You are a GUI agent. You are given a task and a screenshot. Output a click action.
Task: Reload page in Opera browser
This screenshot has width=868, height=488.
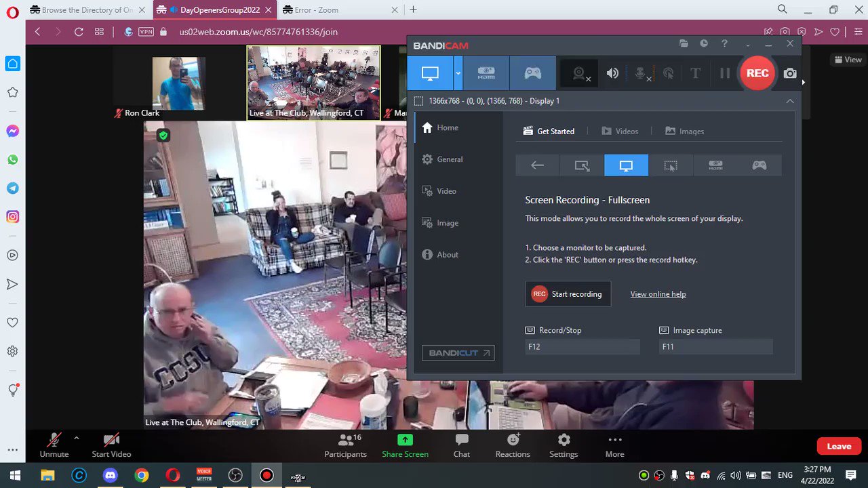[79, 32]
